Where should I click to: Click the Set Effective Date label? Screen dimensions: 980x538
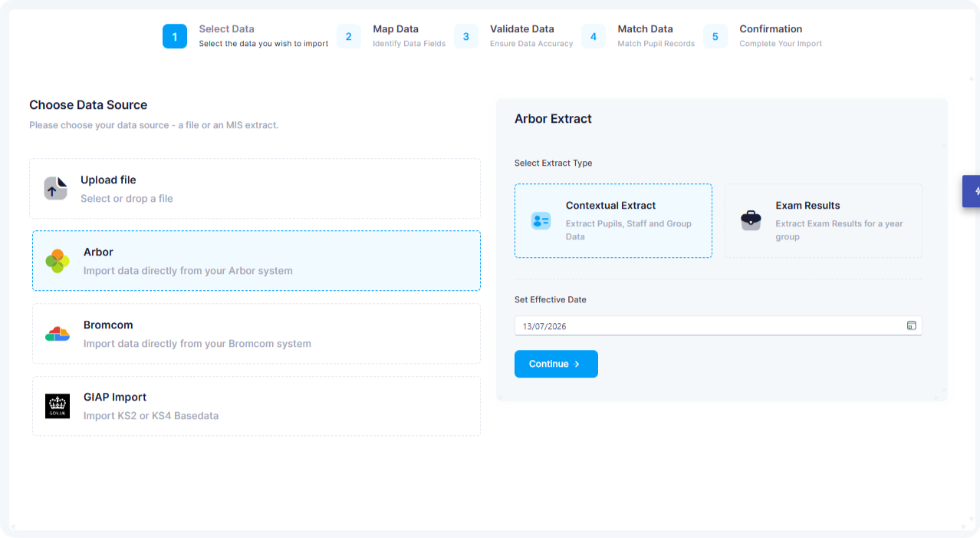coord(550,300)
